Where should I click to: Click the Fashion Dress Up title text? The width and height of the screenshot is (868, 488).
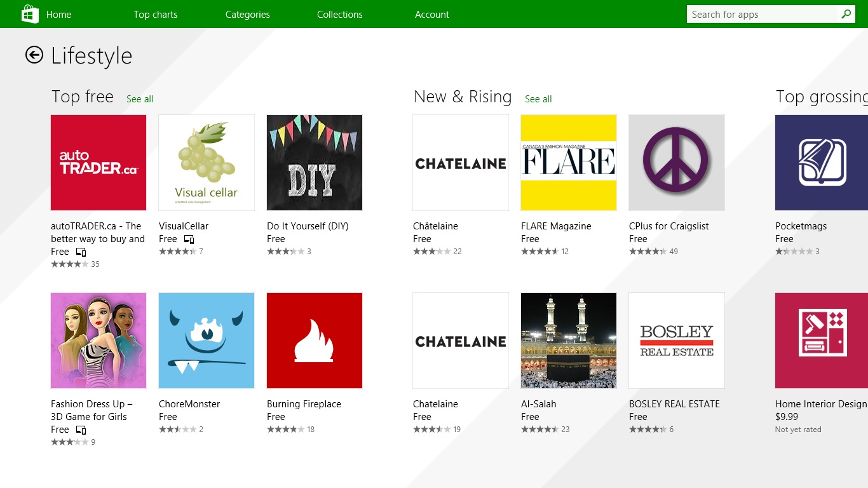[x=92, y=410]
